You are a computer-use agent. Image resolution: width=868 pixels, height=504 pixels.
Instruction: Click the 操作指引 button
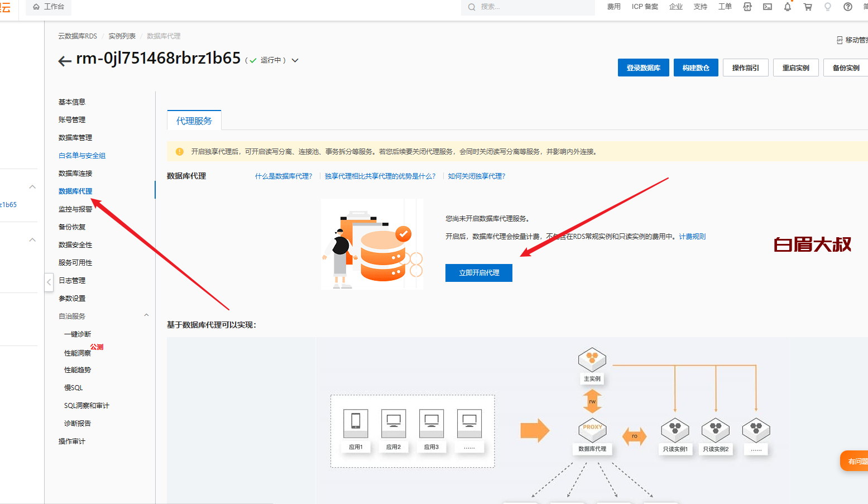coord(746,68)
